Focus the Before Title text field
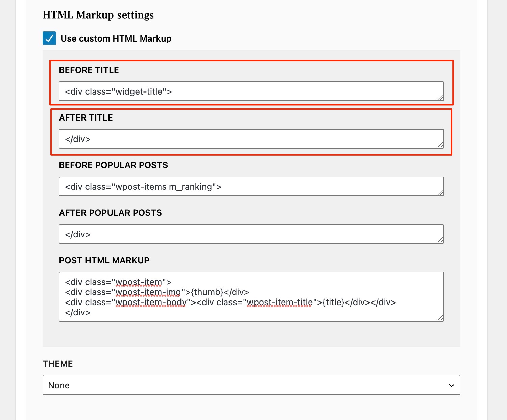Image resolution: width=507 pixels, height=420 pixels. (x=251, y=91)
